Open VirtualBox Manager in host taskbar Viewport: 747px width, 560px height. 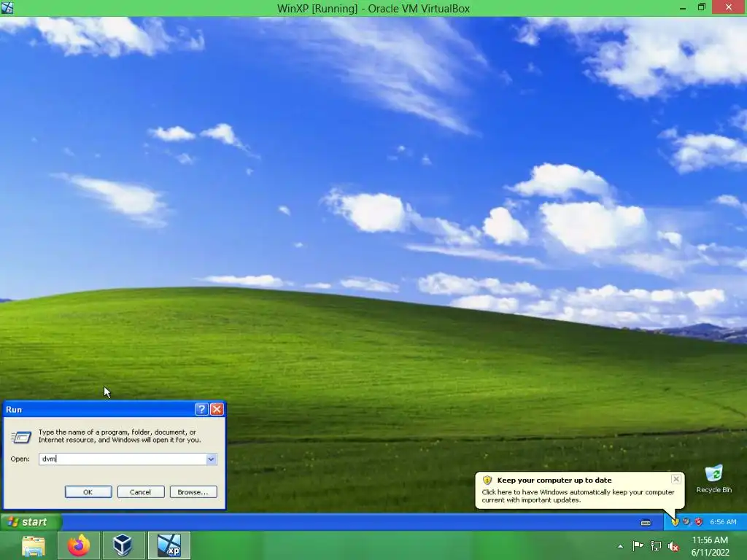pos(123,545)
